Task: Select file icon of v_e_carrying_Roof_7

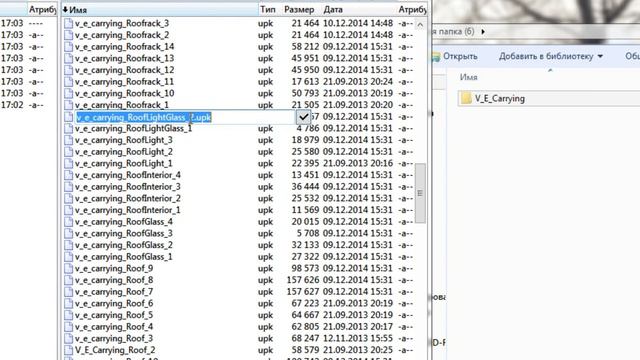Action: pos(69,292)
